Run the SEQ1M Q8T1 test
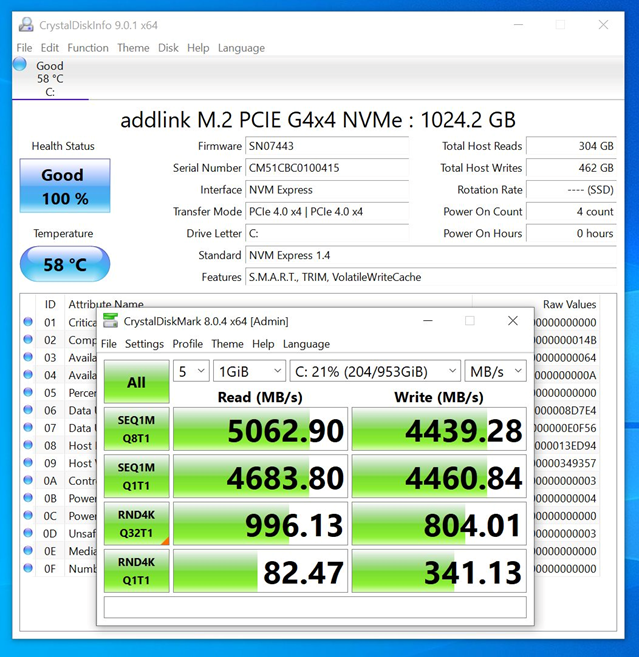 [137, 429]
